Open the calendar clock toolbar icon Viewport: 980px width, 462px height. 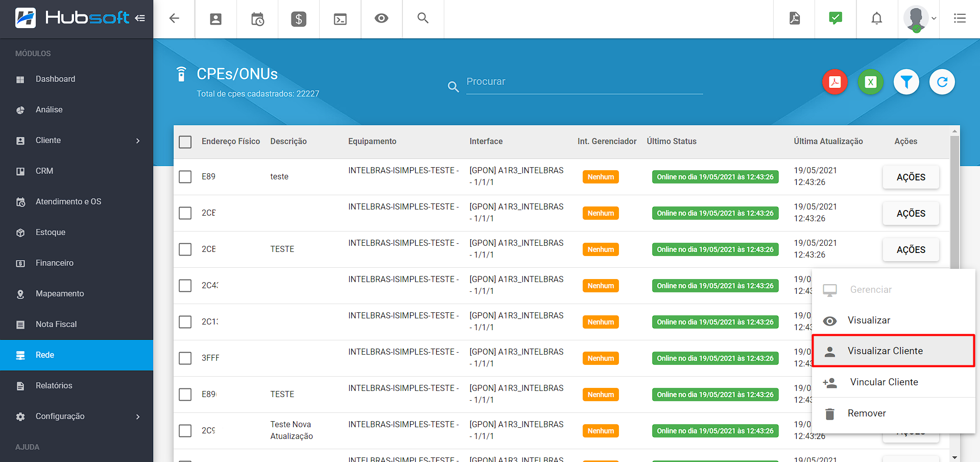(x=257, y=19)
